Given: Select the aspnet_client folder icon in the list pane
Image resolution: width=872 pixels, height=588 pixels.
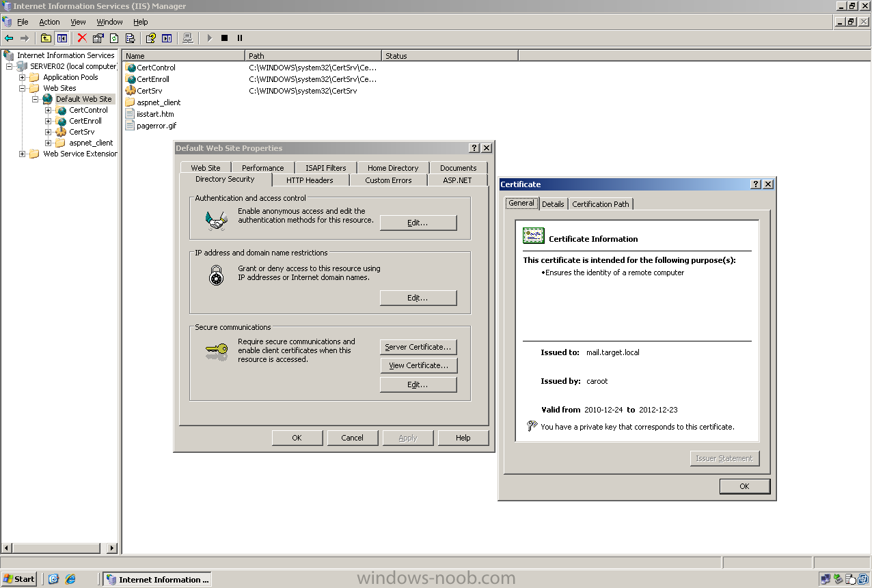Looking at the screenshot, I should [x=131, y=102].
